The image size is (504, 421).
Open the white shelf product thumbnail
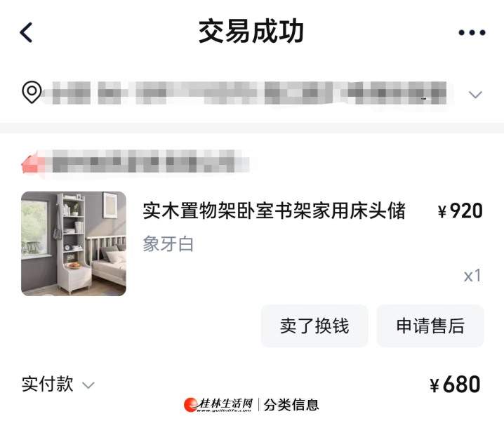click(74, 243)
